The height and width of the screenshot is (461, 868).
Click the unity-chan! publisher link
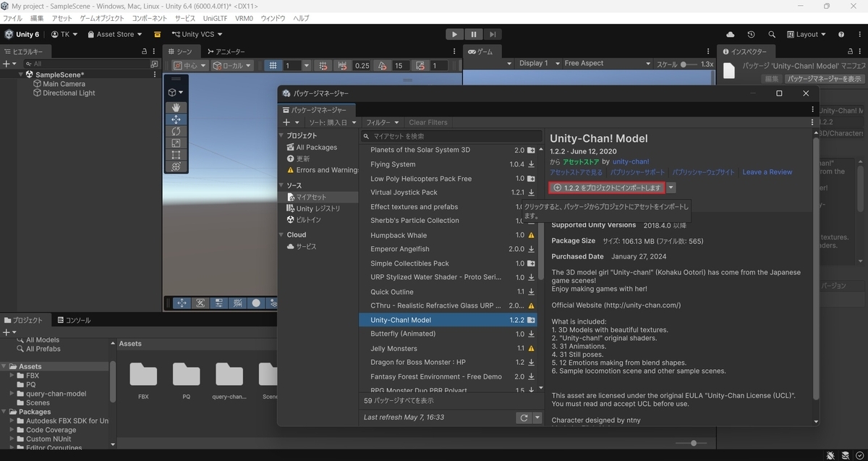tap(631, 161)
